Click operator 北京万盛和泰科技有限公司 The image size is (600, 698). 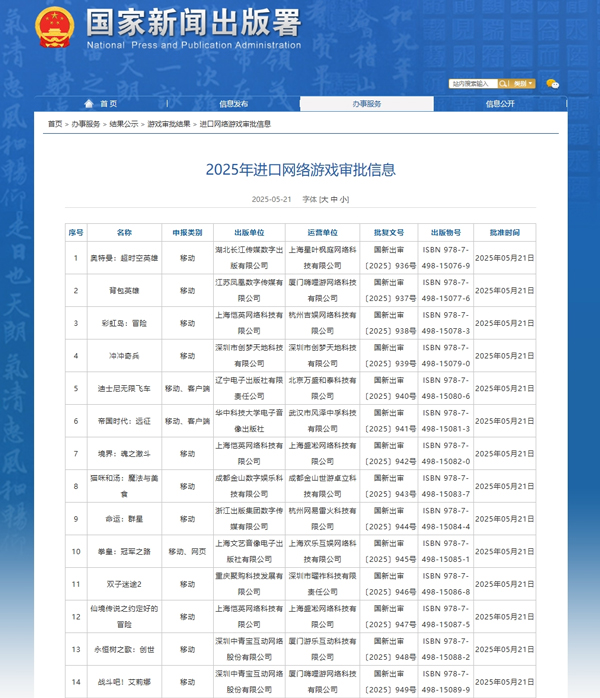[322, 388]
